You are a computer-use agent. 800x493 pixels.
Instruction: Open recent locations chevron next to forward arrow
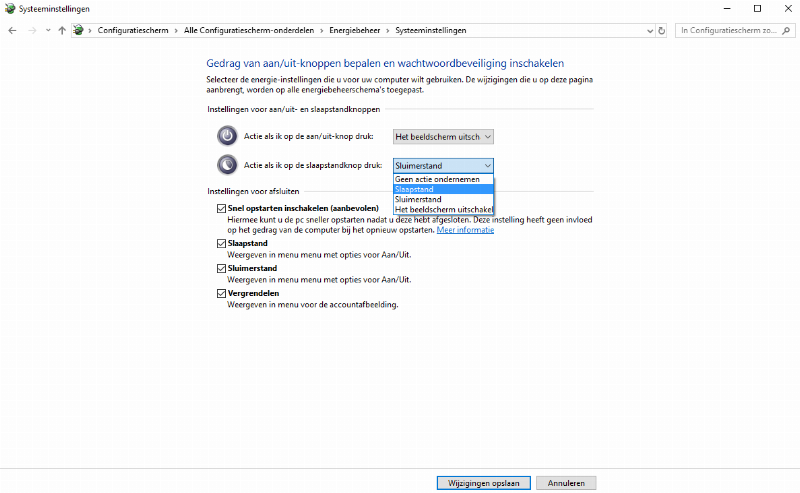tap(48, 31)
